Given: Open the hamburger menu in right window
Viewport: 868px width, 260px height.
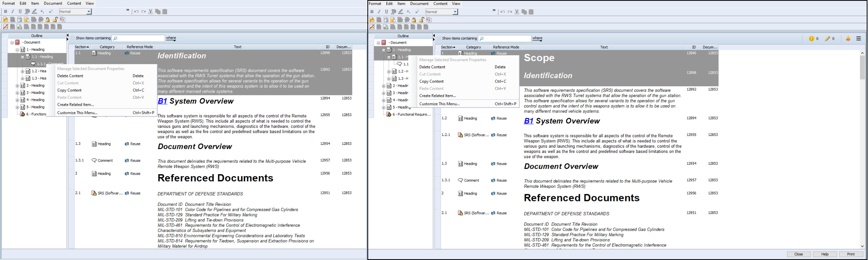Looking at the screenshot, I should coord(858,39).
